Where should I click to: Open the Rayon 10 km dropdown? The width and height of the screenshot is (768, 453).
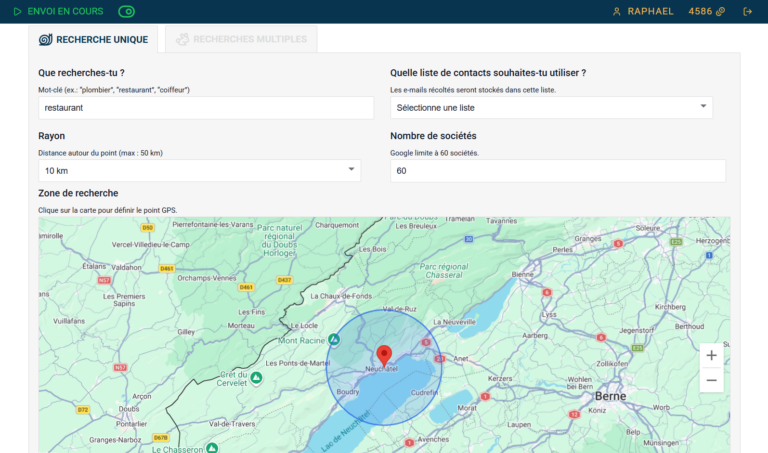point(199,170)
